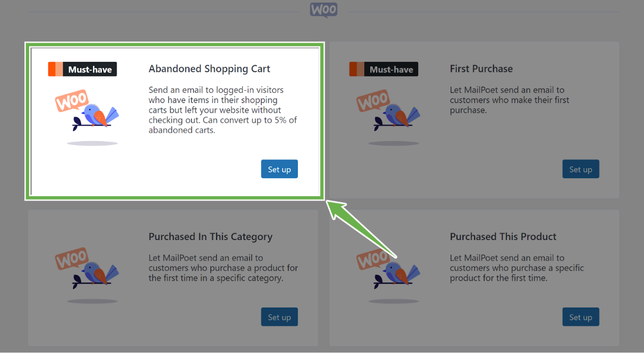Click the orange Woo speech bubble in Abandoned Cart card
The width and height of the screenshot is (644, 353).
tap(72, 101)
